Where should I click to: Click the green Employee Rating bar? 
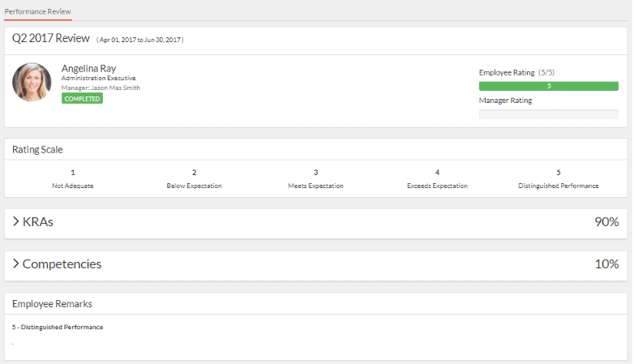point(548,86)
